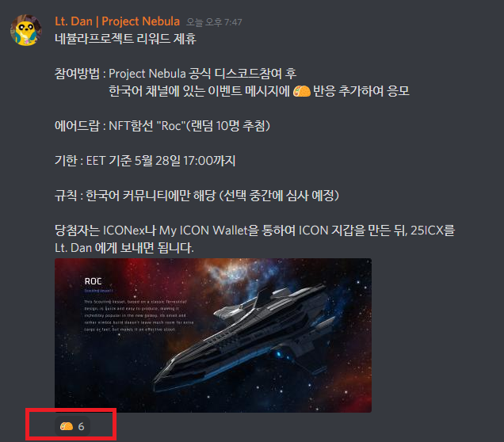The width and height of the screenshot is (504, 442).
Task: Click the Scouting Vessel subtitle under ROC
Action: 99,291
